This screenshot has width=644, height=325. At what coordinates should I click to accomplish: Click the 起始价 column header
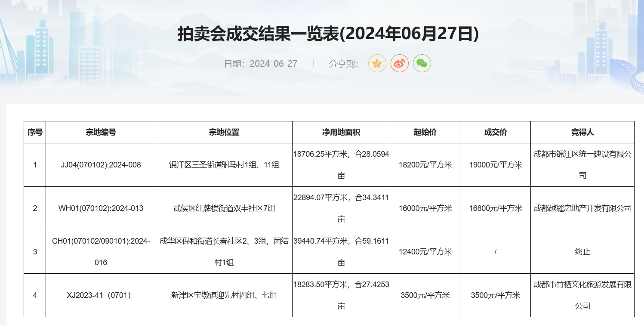coord(425,132)
